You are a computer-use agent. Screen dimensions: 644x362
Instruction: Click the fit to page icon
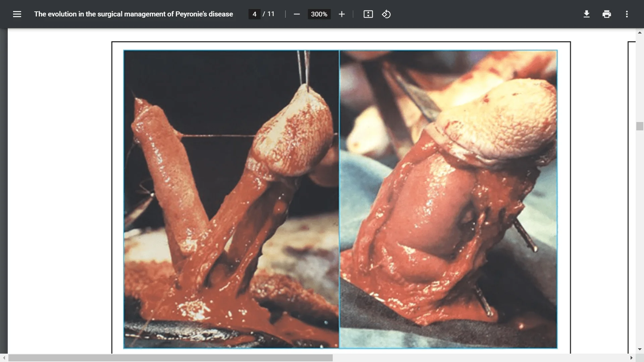point(368,14)
